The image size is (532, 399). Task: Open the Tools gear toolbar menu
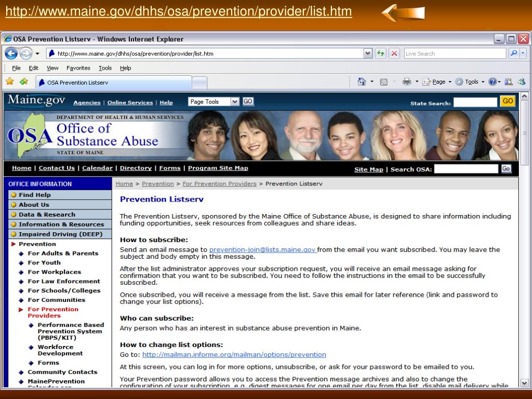click(470, 82)
